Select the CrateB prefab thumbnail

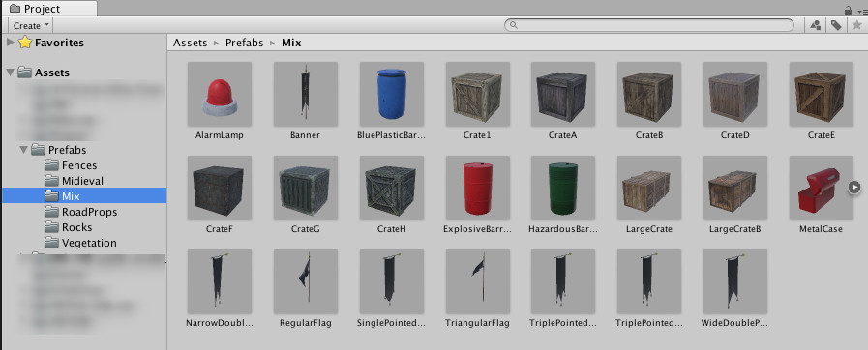tap(649, 94)
